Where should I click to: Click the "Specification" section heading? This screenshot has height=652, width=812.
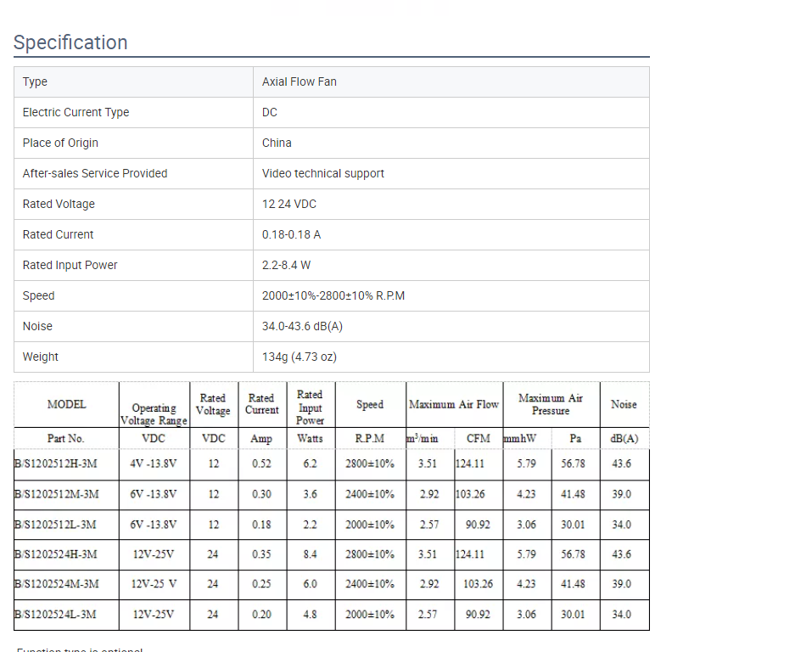click(70, 42)
